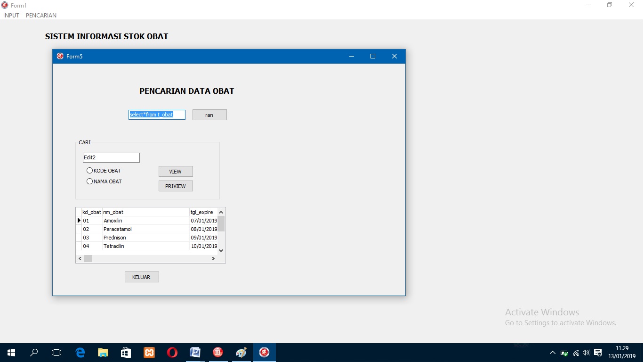This screenshot has width=644, height=362.
Task: Click the PRIVIEW button
Action: (175, 186)
